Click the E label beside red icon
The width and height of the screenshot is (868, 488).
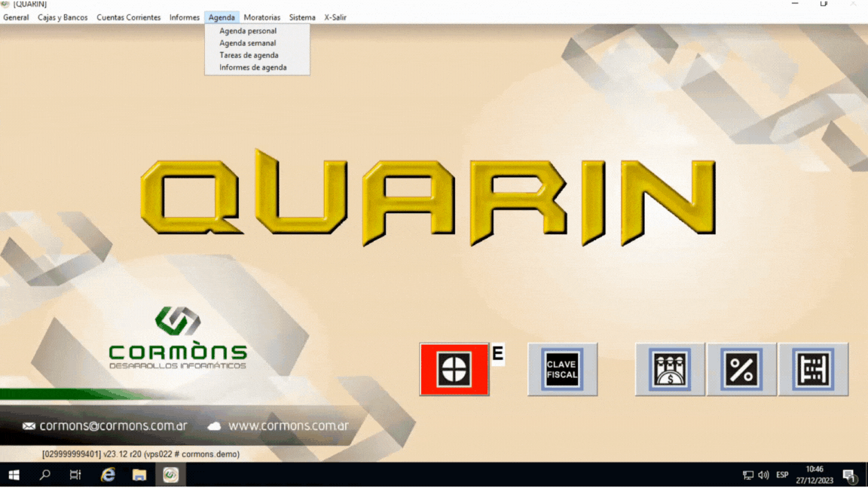[x=497, y=353]
